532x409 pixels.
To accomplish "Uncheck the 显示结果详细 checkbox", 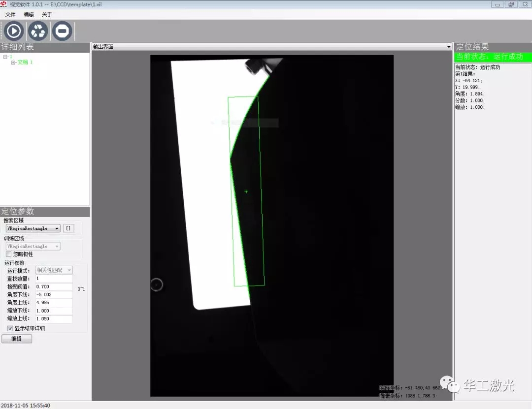I will tap(10, 328).
